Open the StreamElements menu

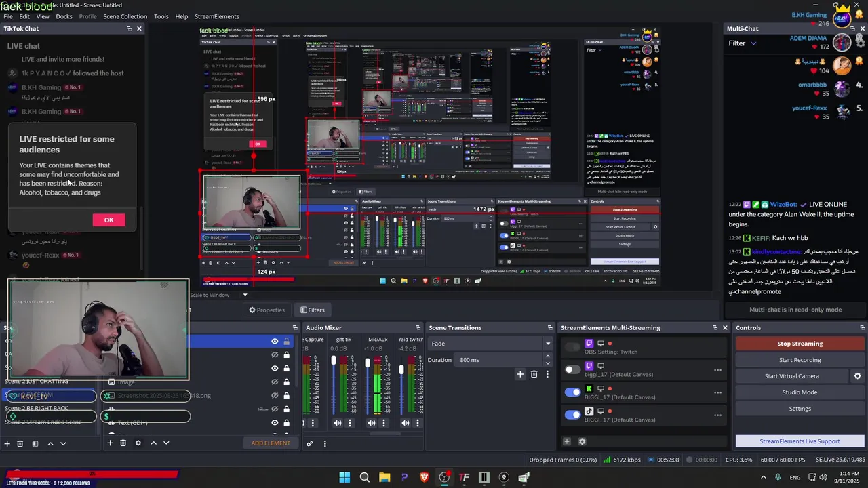coord(217,16)
